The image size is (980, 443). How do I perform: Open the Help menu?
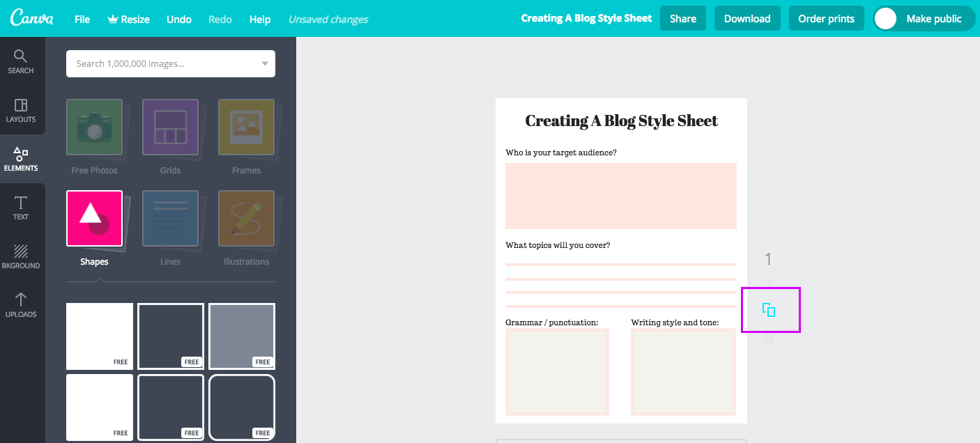coord(260,19)
